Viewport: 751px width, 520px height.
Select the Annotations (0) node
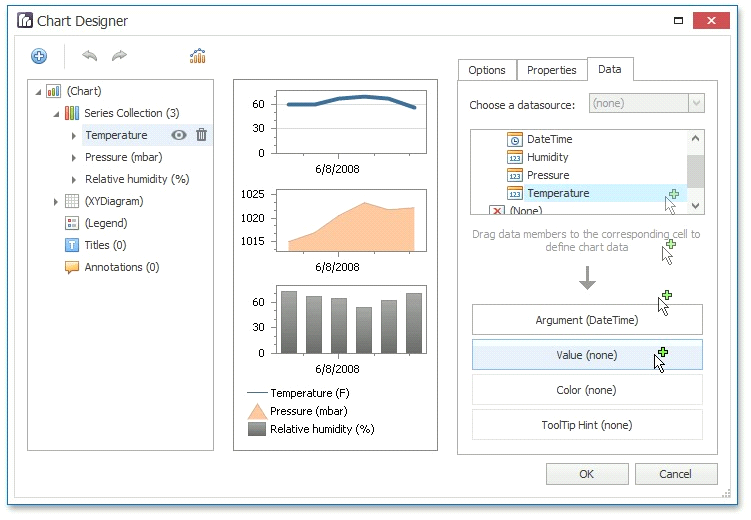(x=121, y=267)
